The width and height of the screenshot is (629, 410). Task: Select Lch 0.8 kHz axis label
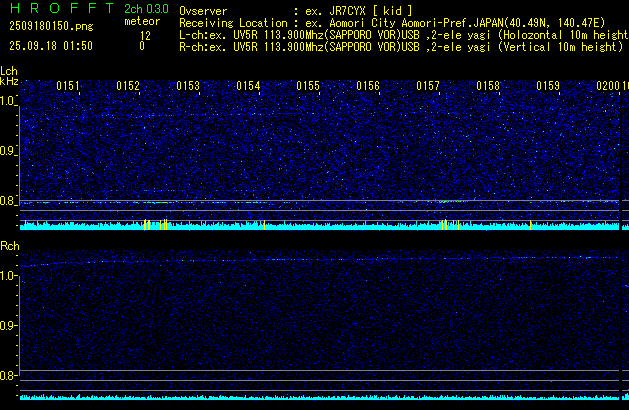click(x=7, y=201)
